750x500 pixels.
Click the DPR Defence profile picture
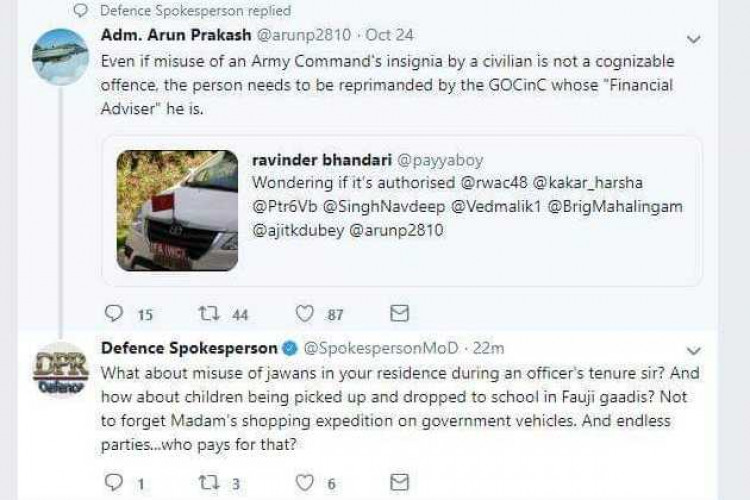point(59,370)
